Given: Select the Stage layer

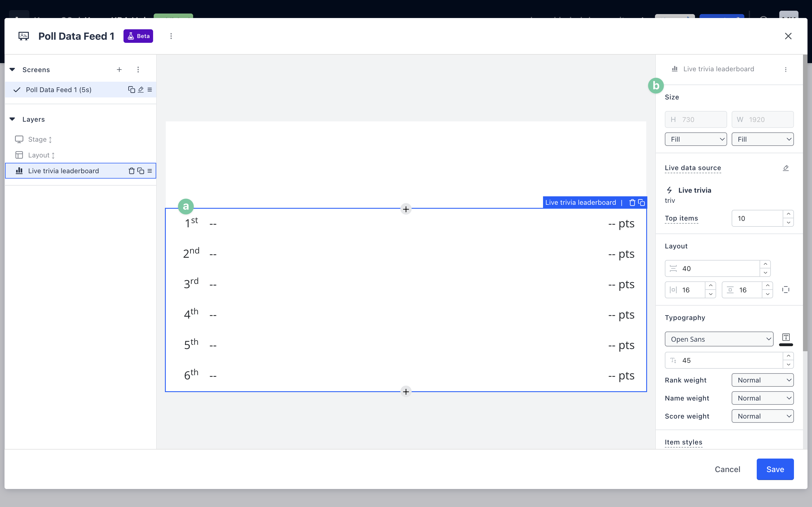Looking at the screenshot, I should [x=37, y=139].
